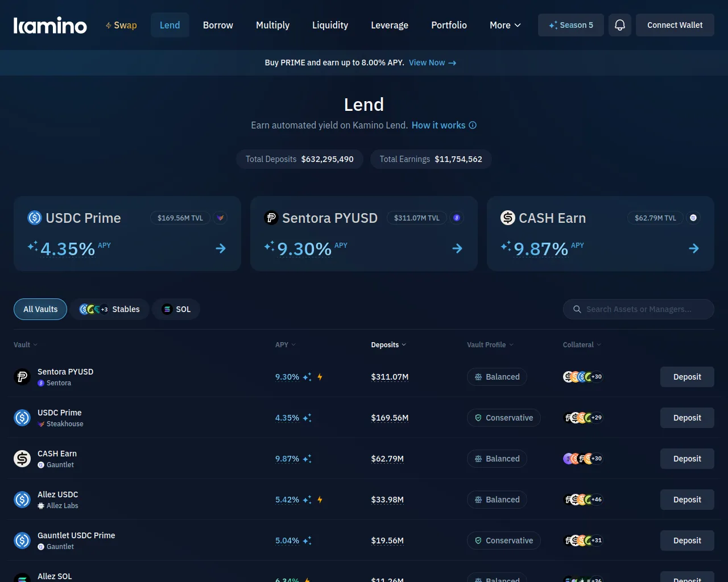Image resolution: width=728 pixels, height=582 pixels.
Task: Click Balanced profile badge in Allez USDC row
Action: pos(497,500)
